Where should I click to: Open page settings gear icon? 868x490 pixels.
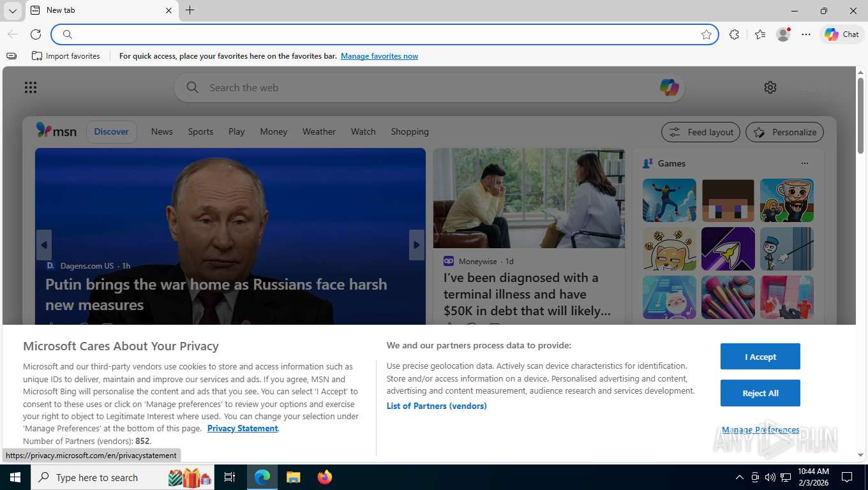click(x=770, y=87)
